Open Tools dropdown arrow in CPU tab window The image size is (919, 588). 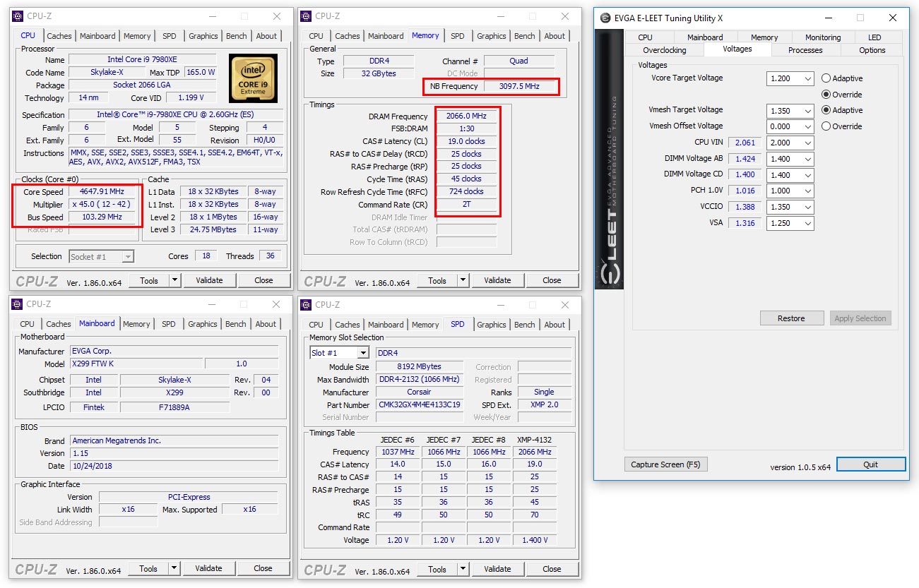pyautogui.click(x=175, y=280)
